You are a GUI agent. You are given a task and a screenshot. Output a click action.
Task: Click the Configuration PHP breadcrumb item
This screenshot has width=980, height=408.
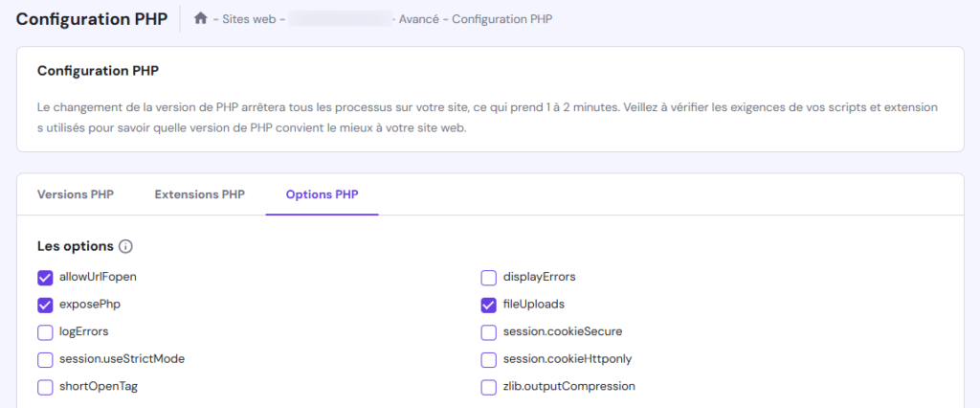[x=501, y=19]
